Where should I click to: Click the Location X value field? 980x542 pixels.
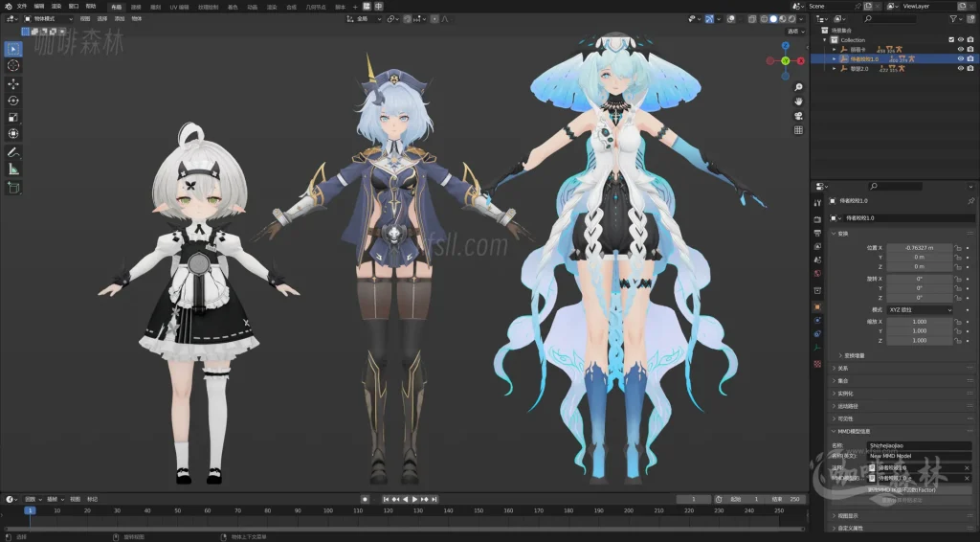[920, 248]
